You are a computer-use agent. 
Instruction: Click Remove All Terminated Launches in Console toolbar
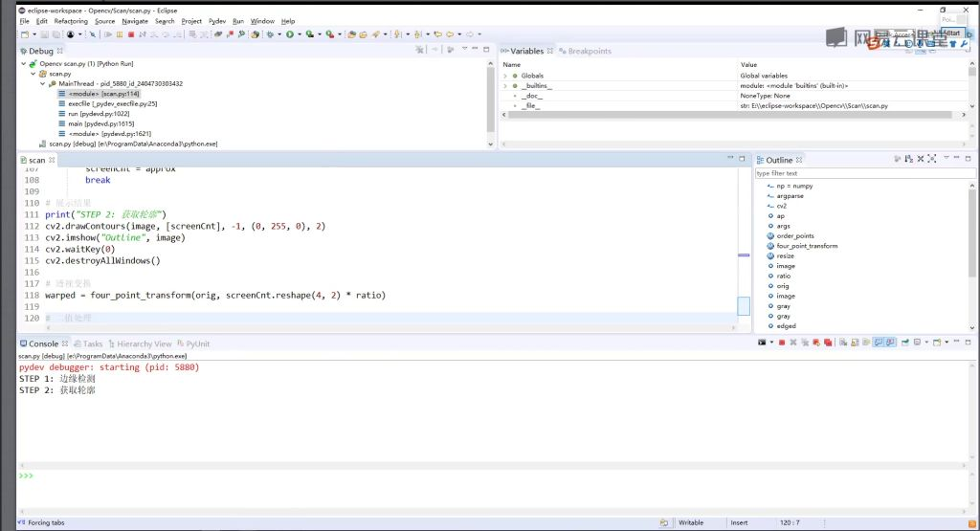coord(805,343)
